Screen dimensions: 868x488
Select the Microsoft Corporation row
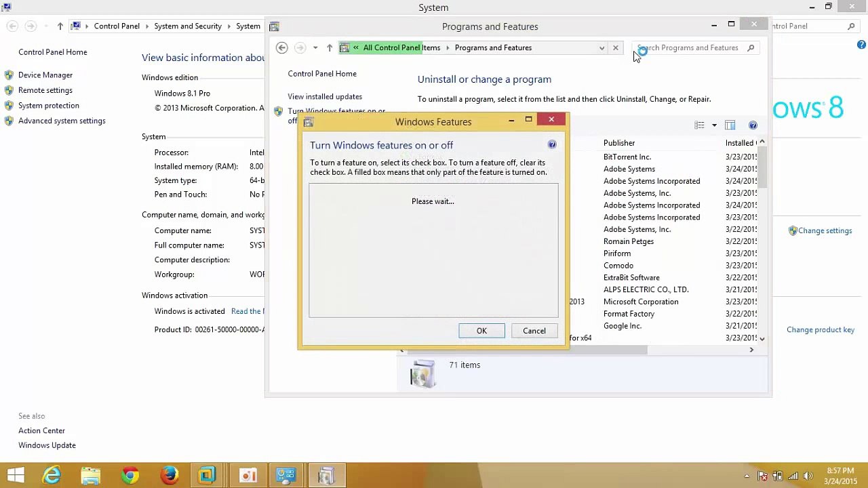pyautogui.click(x=641, y=302)
